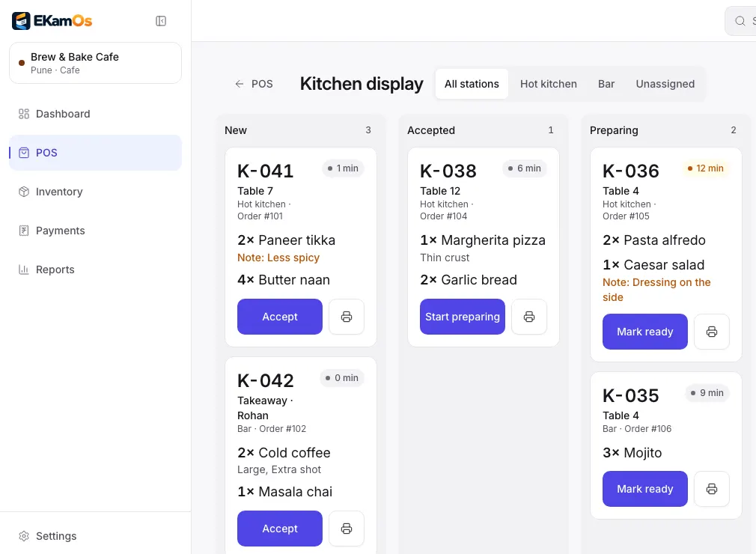Image resolution: width=756 pixels, height=554 pixels.
Task: Click '1× Margherita pizza' item
Action: [483, 240]
